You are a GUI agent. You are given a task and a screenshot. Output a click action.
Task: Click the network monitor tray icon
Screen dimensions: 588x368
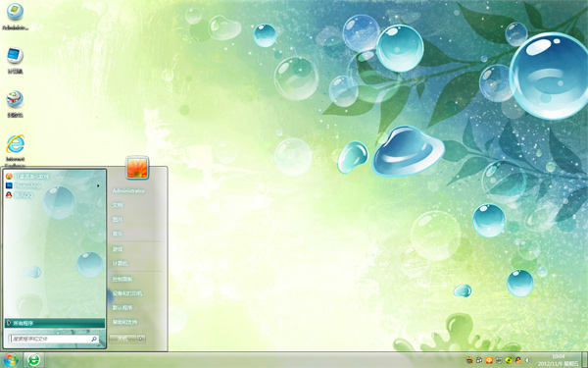click(499, 360)
